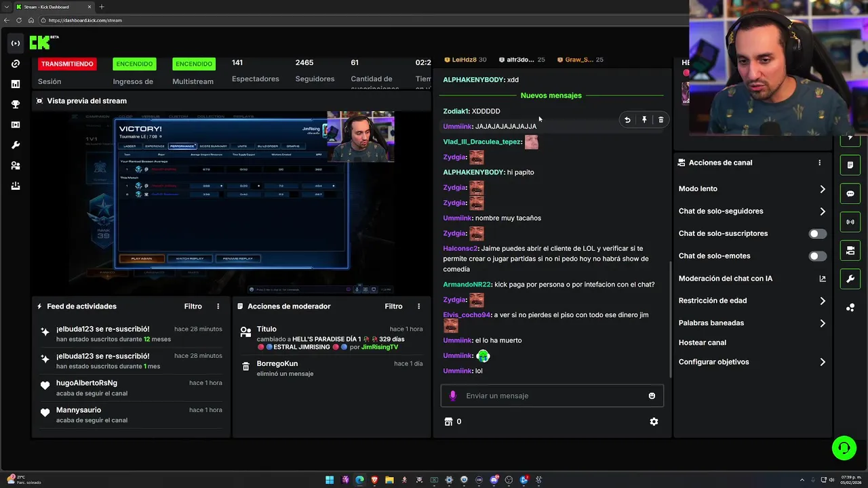Open the people community sidebar icon
The image size is (868, 488).
16,165
